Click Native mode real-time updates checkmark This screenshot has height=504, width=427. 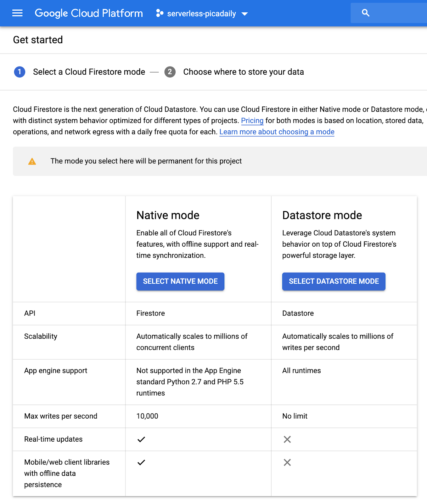click(x=141, y=439)
